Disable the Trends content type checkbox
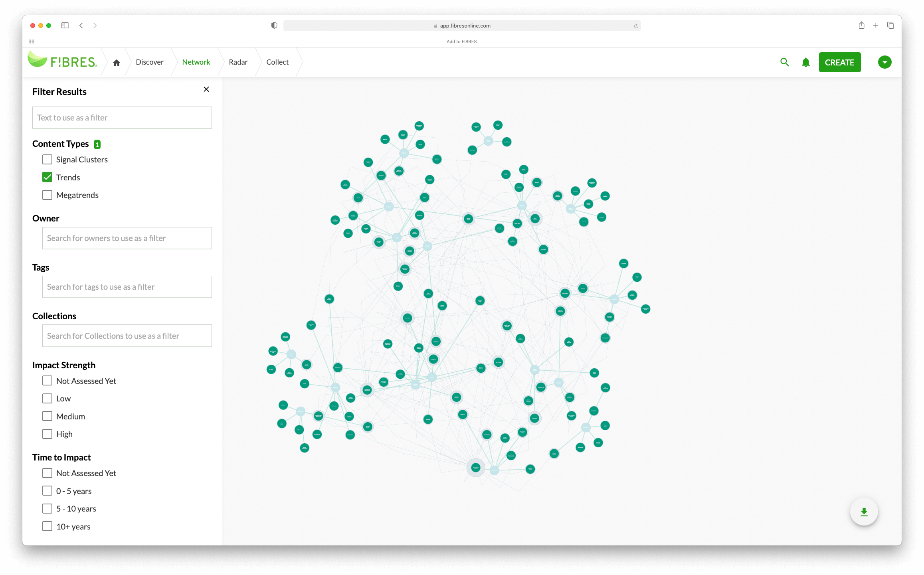 tap(47, 176)
